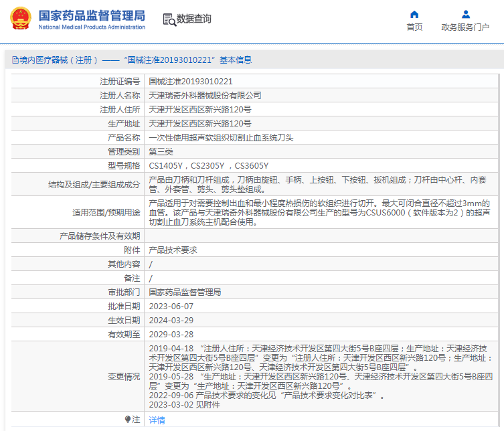Click intended use text starting 产品适用于
The image size is (504, 431).
(x=319, y=212)
